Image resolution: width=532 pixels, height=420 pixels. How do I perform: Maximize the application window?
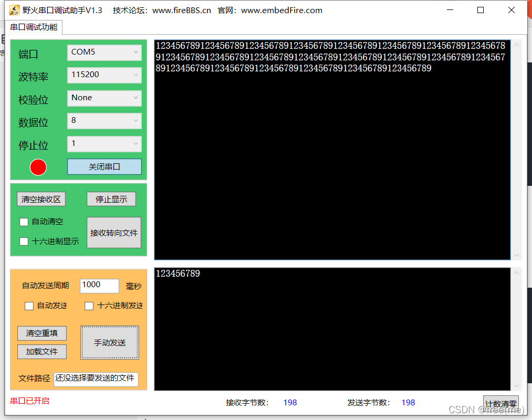coord(480,10)
